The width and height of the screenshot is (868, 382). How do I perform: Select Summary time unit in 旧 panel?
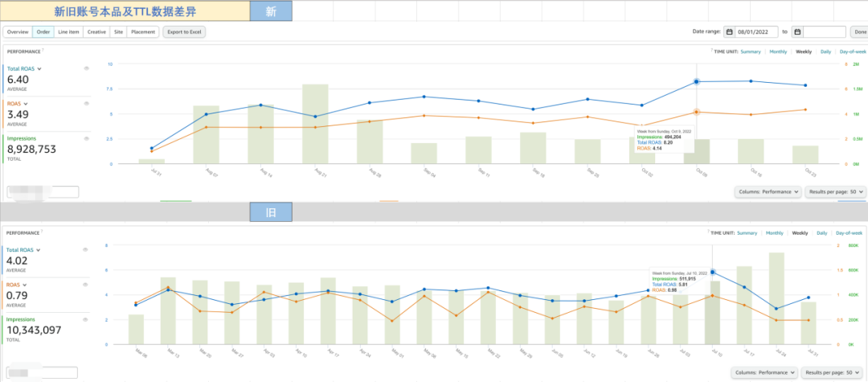(x=747, y=233)
